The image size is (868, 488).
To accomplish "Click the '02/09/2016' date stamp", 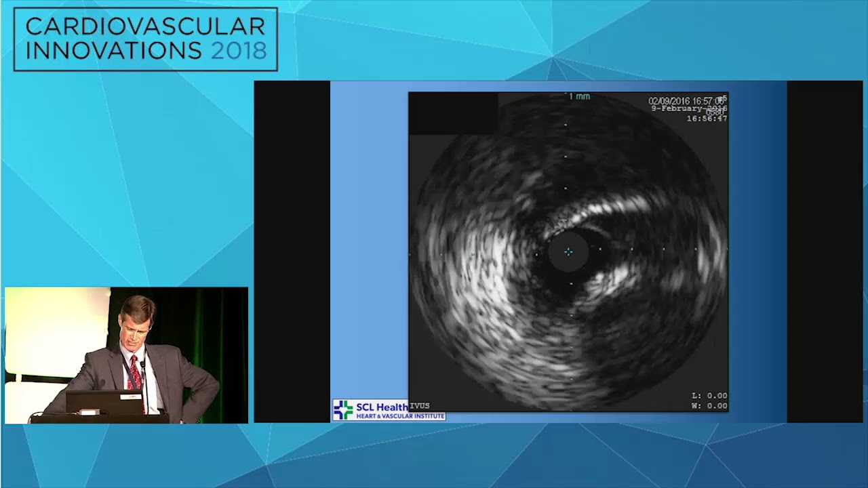I will point(669,101).
